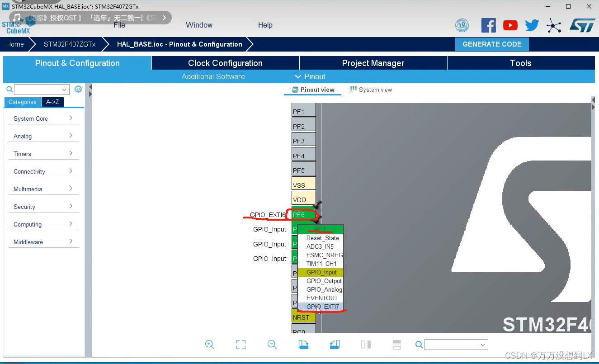Open the STM32CubeMX Facebook page icon
The height and width of the screenshot is (364, 599).
tap(488, 25)
